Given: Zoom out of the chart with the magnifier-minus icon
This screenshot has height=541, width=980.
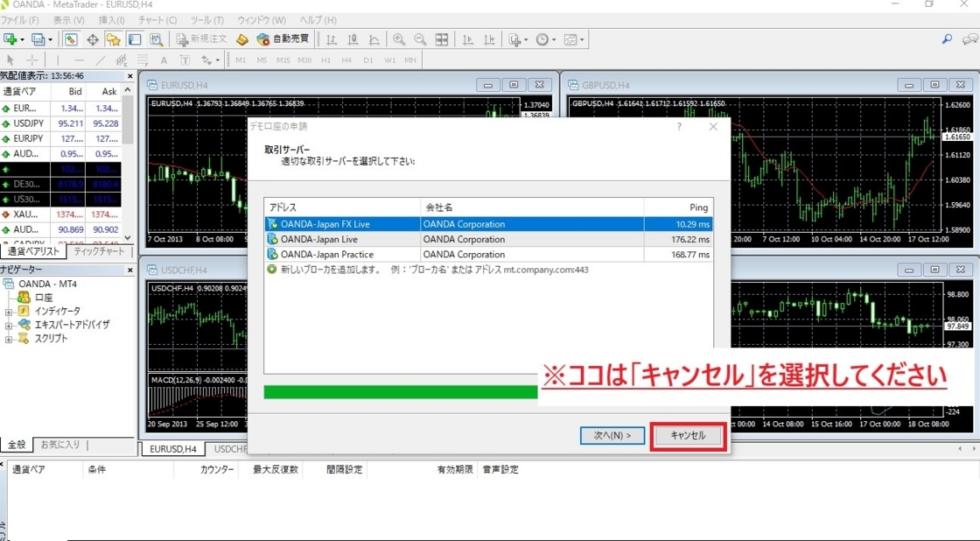Looking at the screenshot, I should click(x=420, y=39).
